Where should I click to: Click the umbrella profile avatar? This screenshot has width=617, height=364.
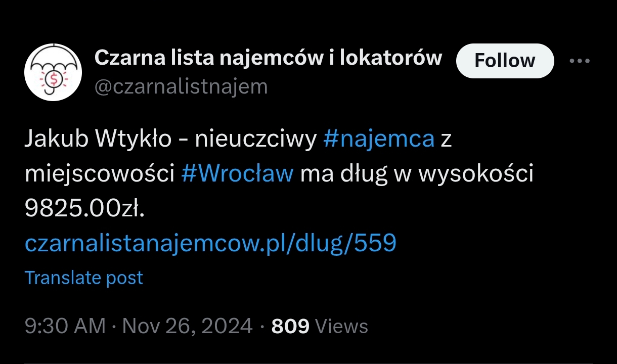tap(53, 72)
